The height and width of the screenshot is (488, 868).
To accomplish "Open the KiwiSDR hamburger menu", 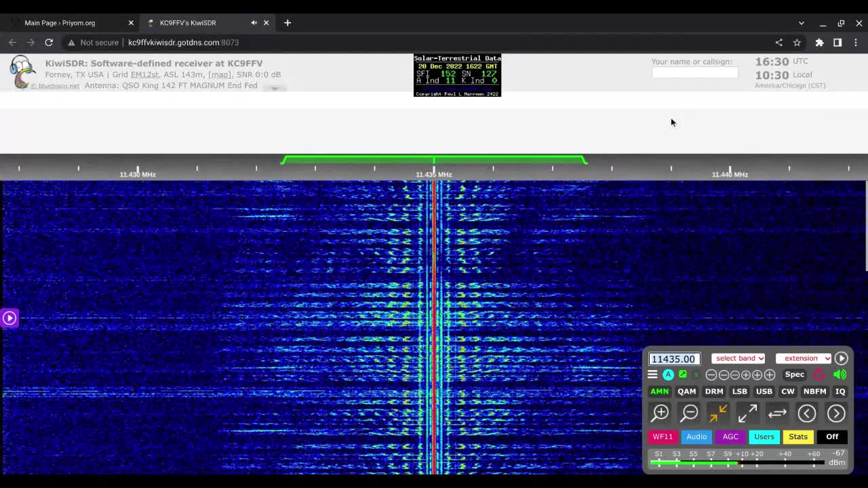I will pyautogui.click(x=652, y=374).
